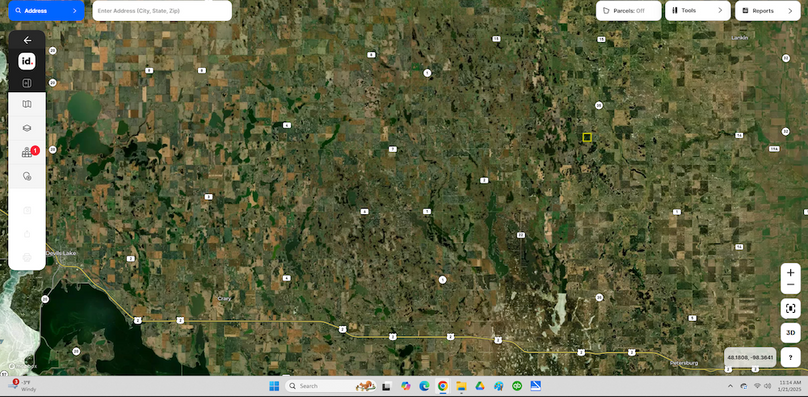Click the focus frame recenter icon
Screen dimensions: 808x397
[x=790, y=309]
